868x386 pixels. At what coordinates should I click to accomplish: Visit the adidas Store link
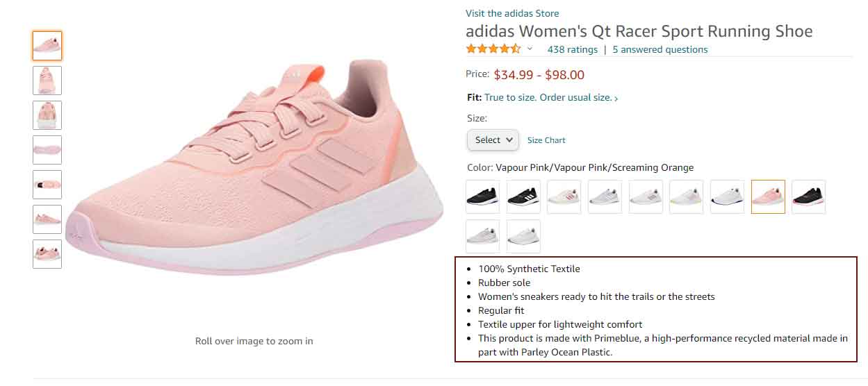[512, 13]
